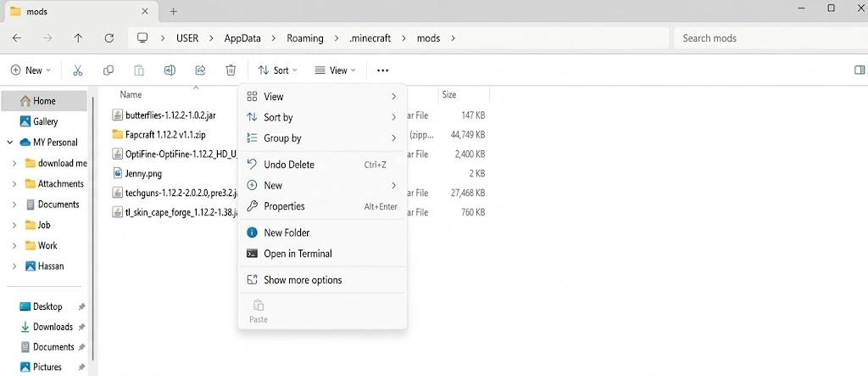Click the Share icon in toolbar

point(200,70)
